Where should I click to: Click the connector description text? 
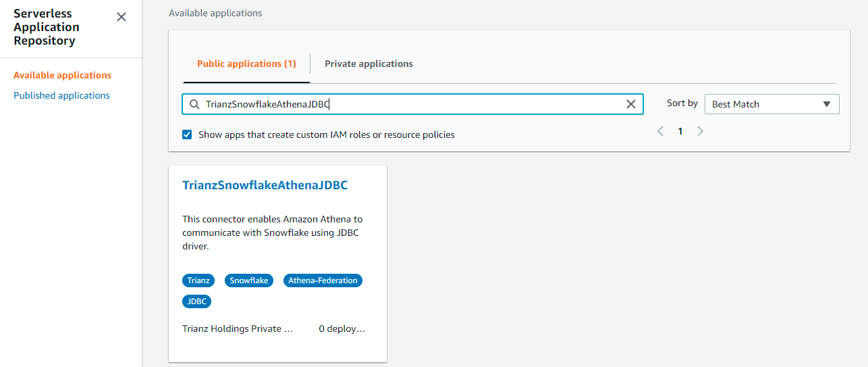tap(273, 233)
